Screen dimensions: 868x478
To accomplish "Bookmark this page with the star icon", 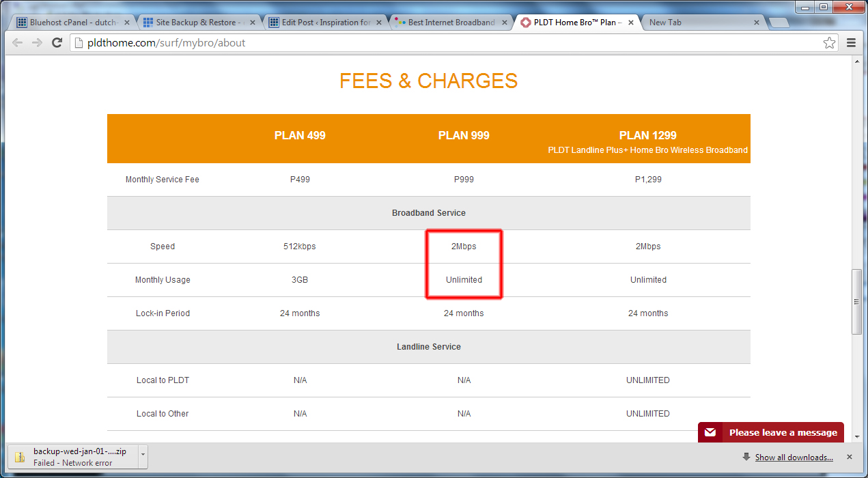I will 829,43.
